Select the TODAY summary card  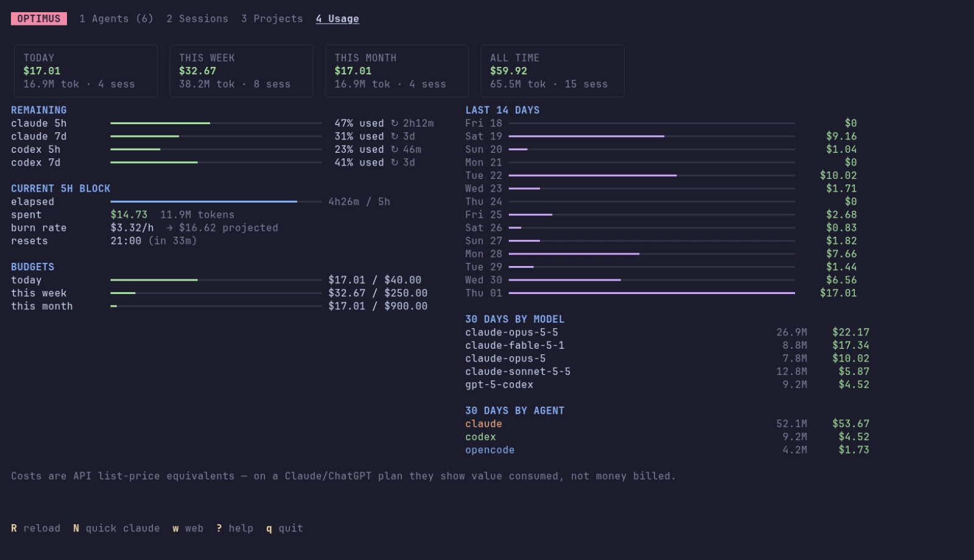point(86,71)
